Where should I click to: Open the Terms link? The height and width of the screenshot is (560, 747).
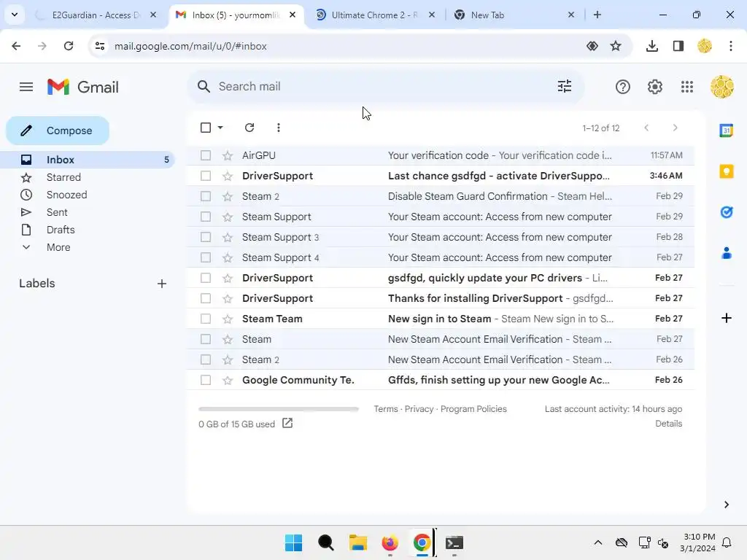[386, 409]
